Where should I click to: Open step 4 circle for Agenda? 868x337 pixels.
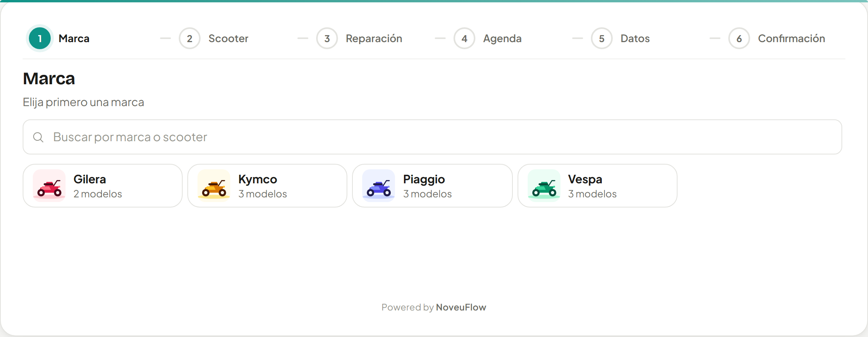point(464,39)
